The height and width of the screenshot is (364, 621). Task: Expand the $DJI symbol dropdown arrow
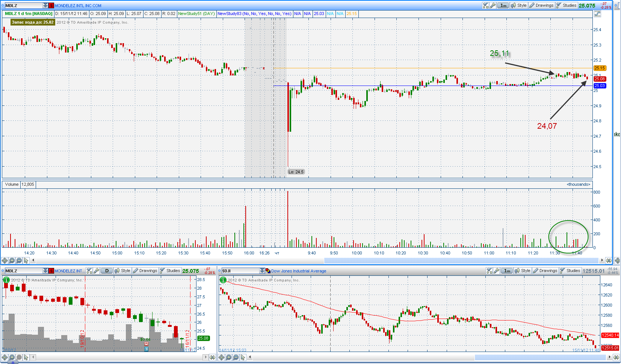coord(262,271)
